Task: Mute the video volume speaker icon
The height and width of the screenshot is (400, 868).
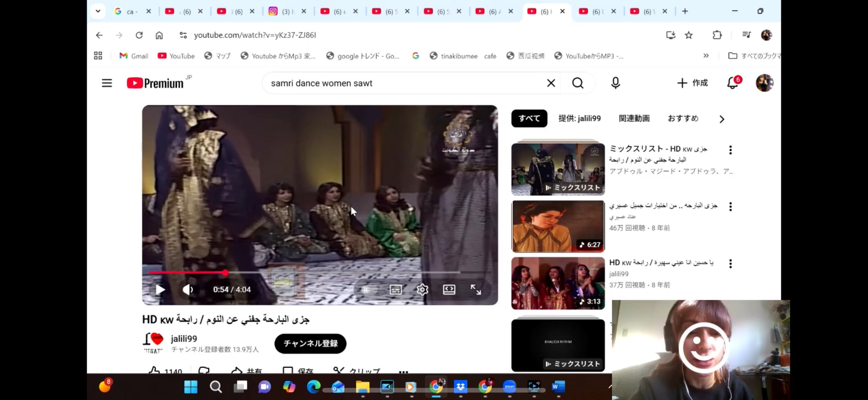Action: click(x=187, y=290)
